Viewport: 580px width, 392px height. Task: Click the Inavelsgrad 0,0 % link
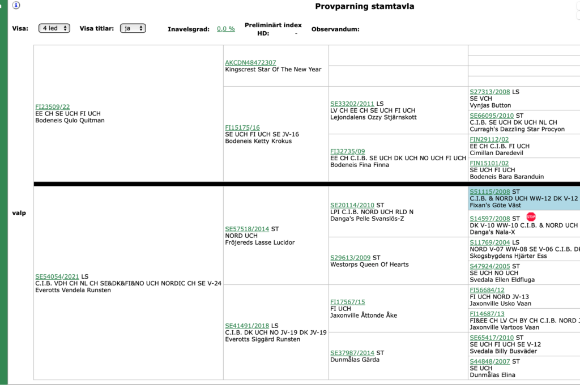pos(226,29)
